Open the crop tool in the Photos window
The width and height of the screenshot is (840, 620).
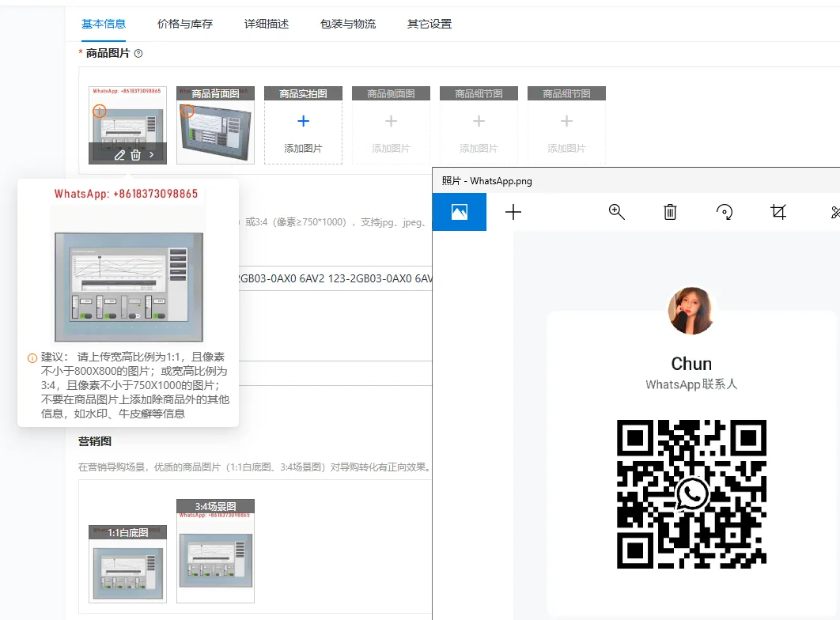pos(778,212)
